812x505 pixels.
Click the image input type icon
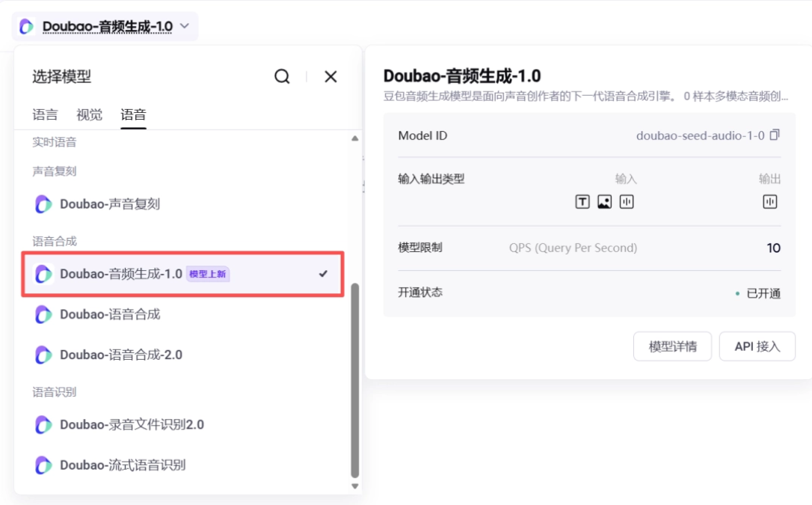pyautogui.click(x=604, y=202)
